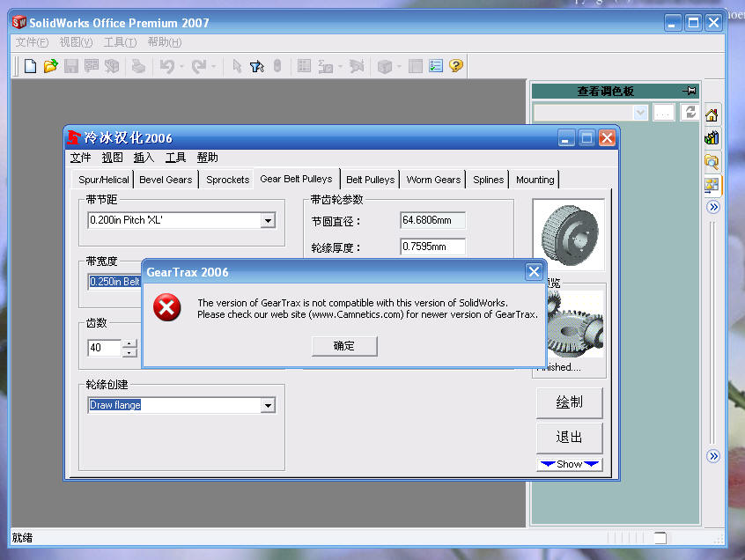The height and width of the screenshot is (560, 745).
Task: Switch to the Worm Gears tab
Action: (433, 180)
